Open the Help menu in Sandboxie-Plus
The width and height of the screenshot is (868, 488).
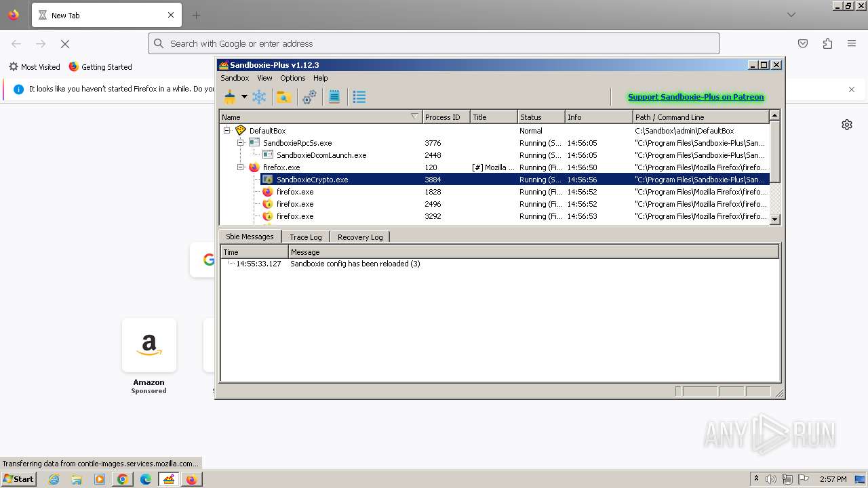click(321, 78)
